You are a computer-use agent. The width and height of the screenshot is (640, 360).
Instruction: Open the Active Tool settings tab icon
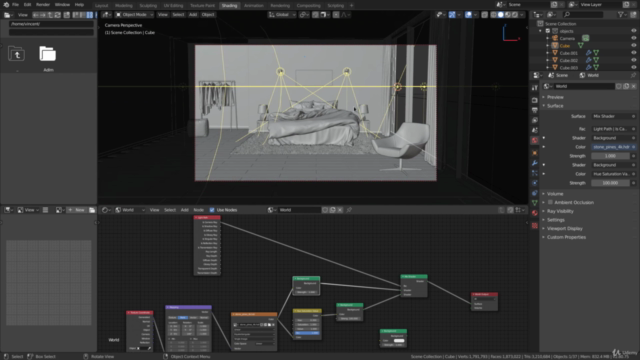pyautogui.click(x=535, y=88)
